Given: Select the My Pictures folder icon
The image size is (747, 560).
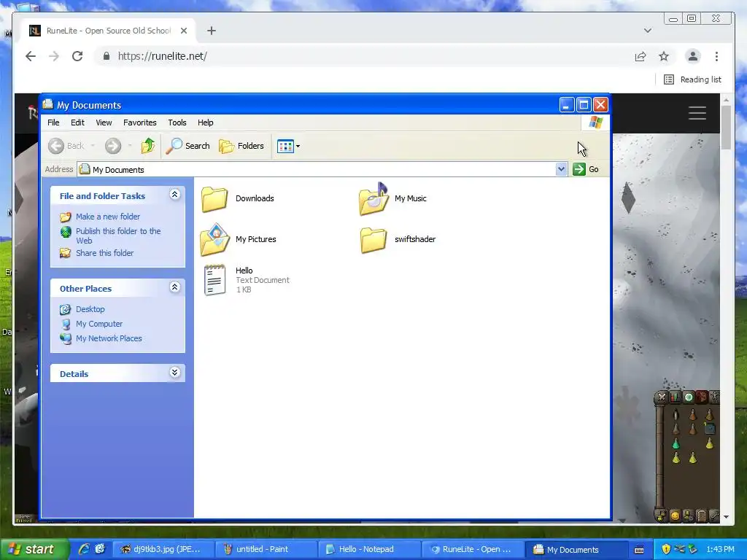Looking at the screenshot, I should coord(215,239).
